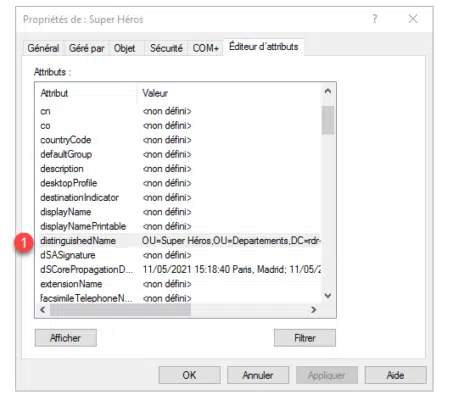Click the Annuler button

pos(258,375)
